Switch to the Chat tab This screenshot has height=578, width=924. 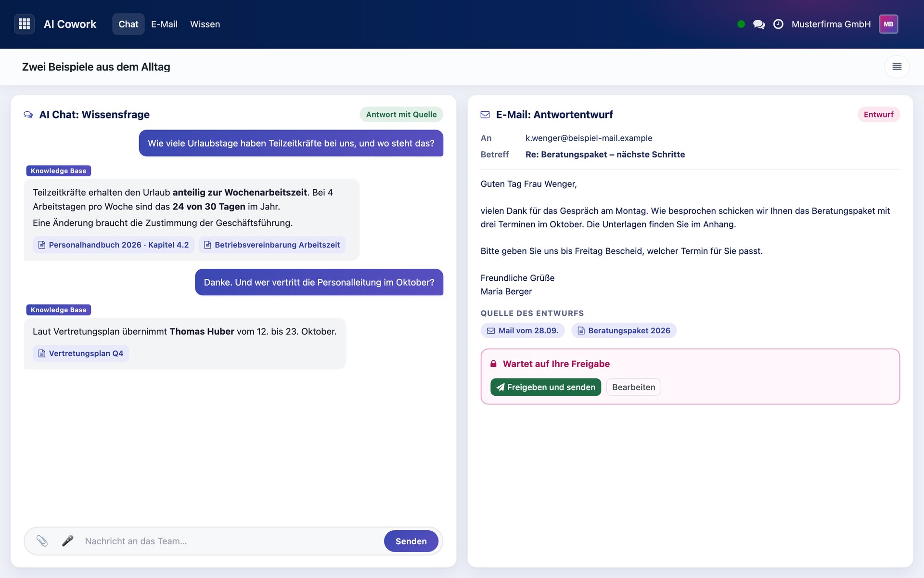[128, 24]
